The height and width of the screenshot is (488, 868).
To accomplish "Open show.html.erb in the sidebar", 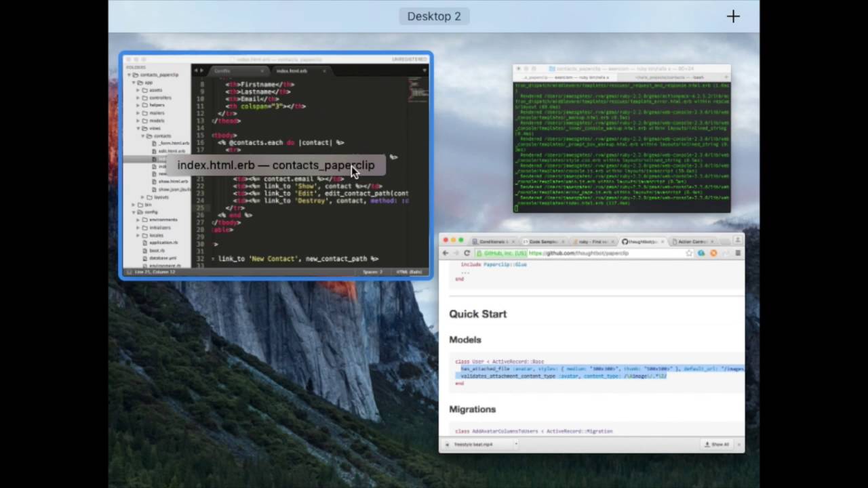I will [173, 182].
